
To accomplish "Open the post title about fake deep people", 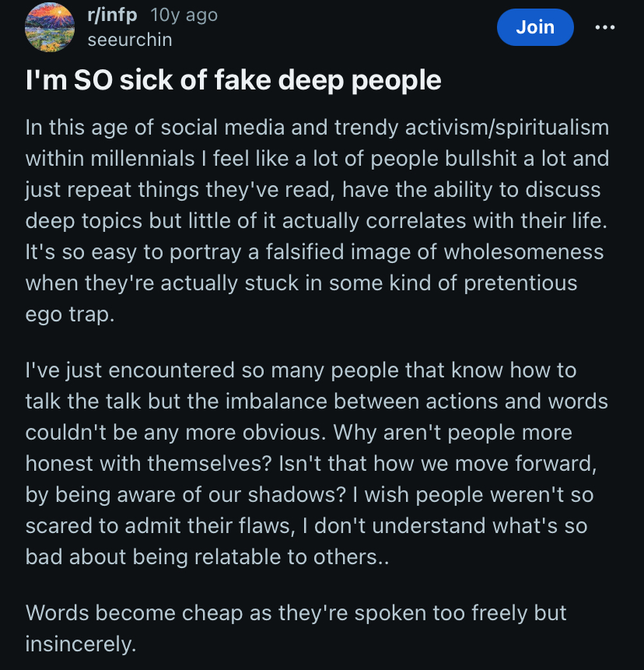I will pos(233,80).
